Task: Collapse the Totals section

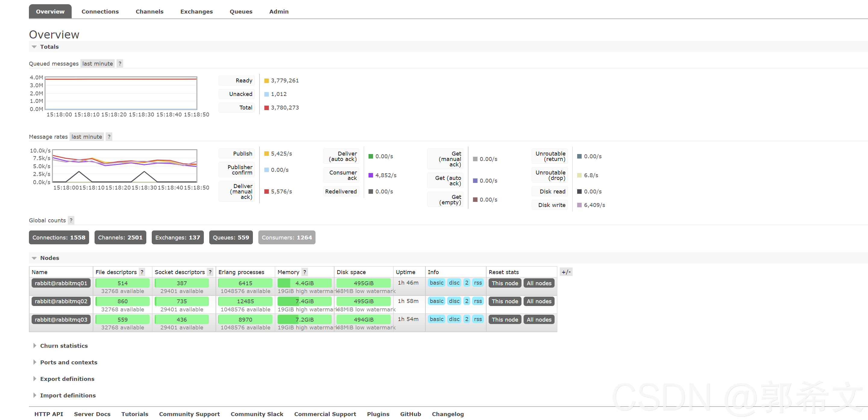Action: pyautogui.click(x=50, y=47)
